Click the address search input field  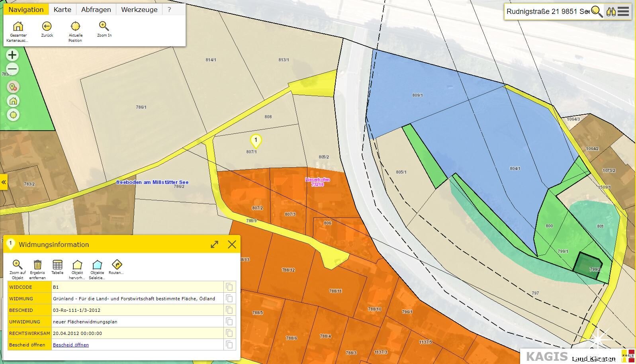pyautogui.click(x=547, y=12)
